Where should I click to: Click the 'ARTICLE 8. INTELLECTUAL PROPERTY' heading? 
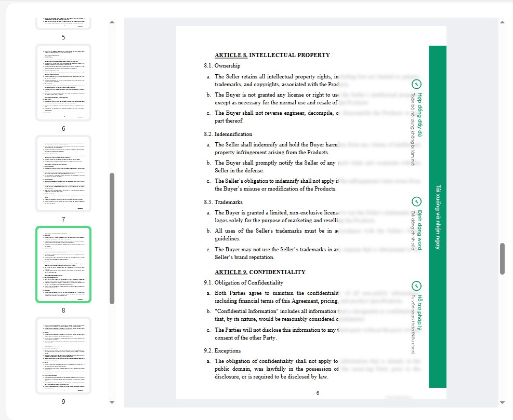tap(272, 55)
